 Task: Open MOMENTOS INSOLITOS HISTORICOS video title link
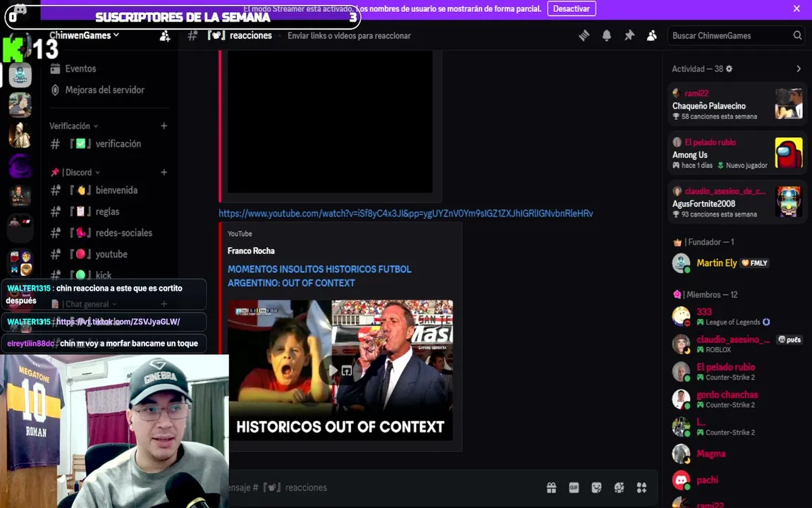(319, 276)
